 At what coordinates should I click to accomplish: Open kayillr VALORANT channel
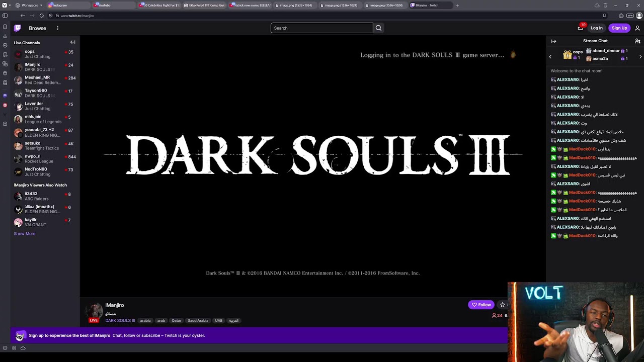coord(44,222)
